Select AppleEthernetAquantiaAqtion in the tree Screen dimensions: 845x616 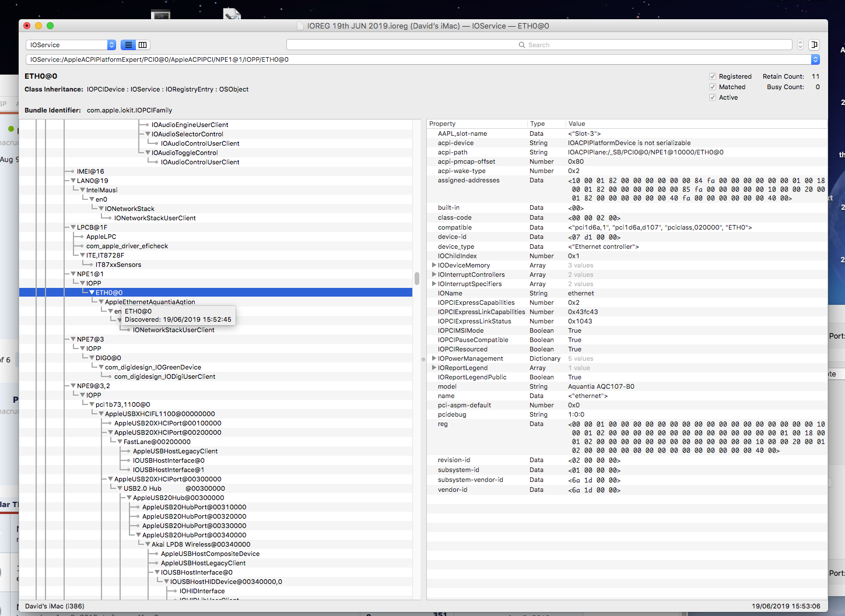point(150,302)
